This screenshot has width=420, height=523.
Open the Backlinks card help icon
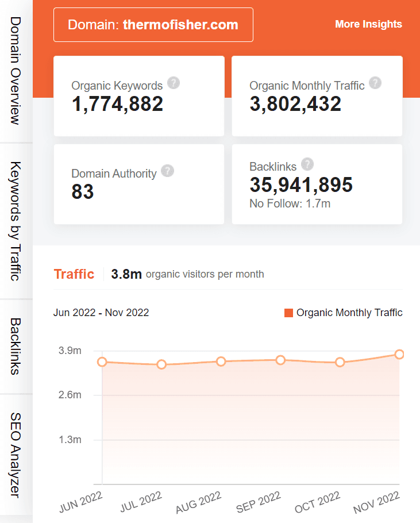[307, 164]
